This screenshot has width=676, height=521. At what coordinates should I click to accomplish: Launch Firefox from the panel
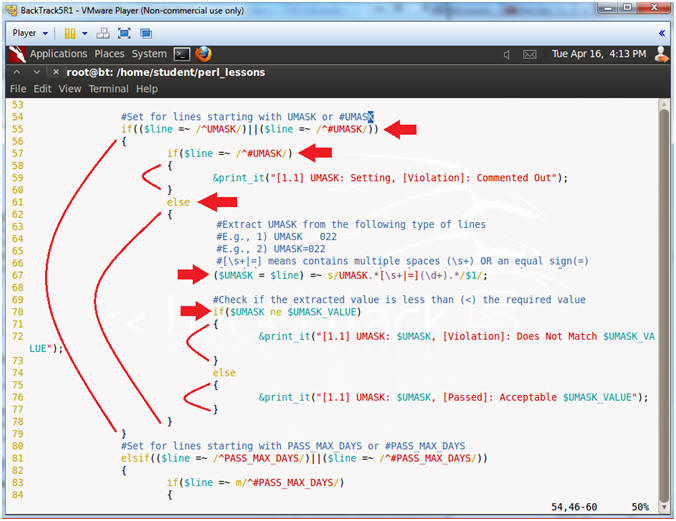pos(203,54)
